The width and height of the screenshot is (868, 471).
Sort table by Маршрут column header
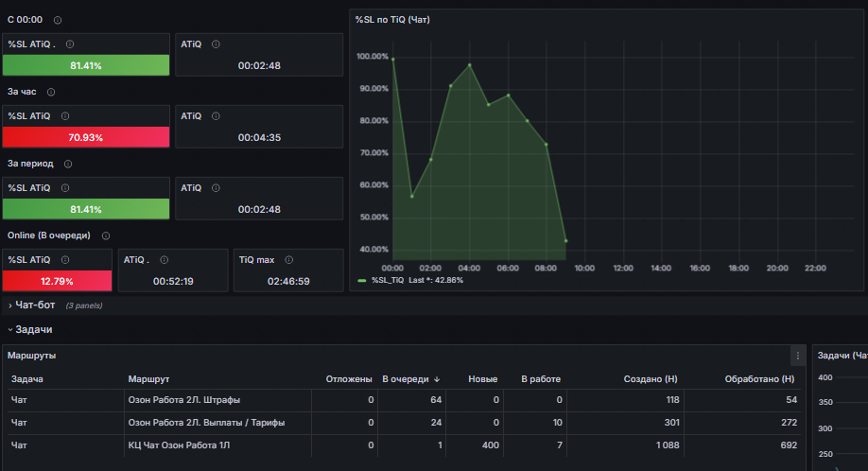[x=148, y=379]
